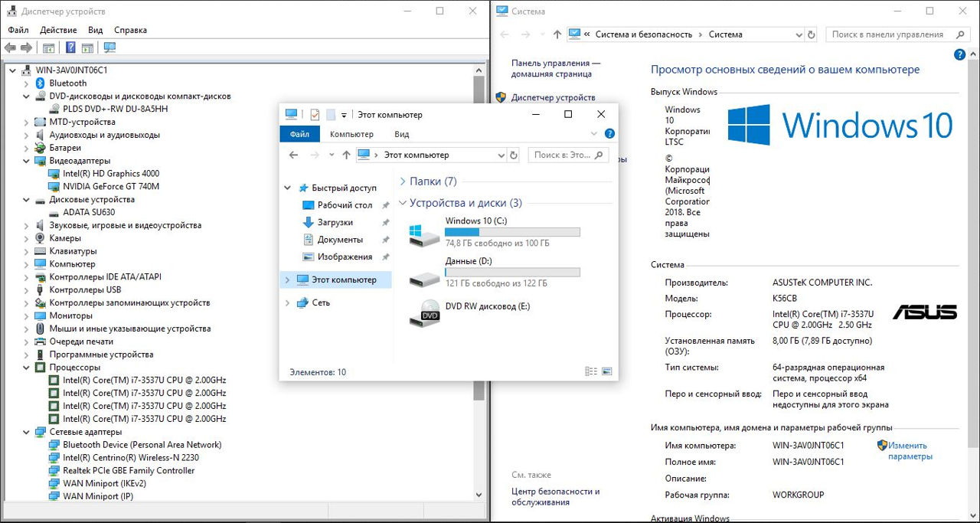Open the Действие menu in Device Manager
This screenshot has height=523, width=980.
58,30
